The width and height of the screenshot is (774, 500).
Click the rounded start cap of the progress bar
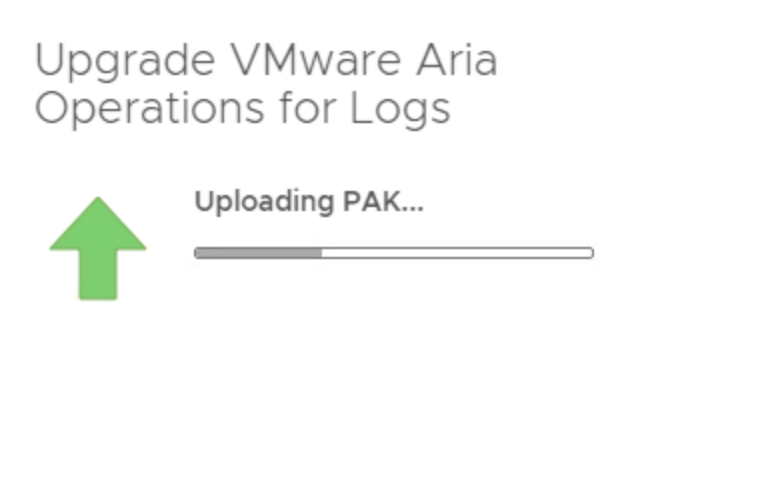point(199,253)
